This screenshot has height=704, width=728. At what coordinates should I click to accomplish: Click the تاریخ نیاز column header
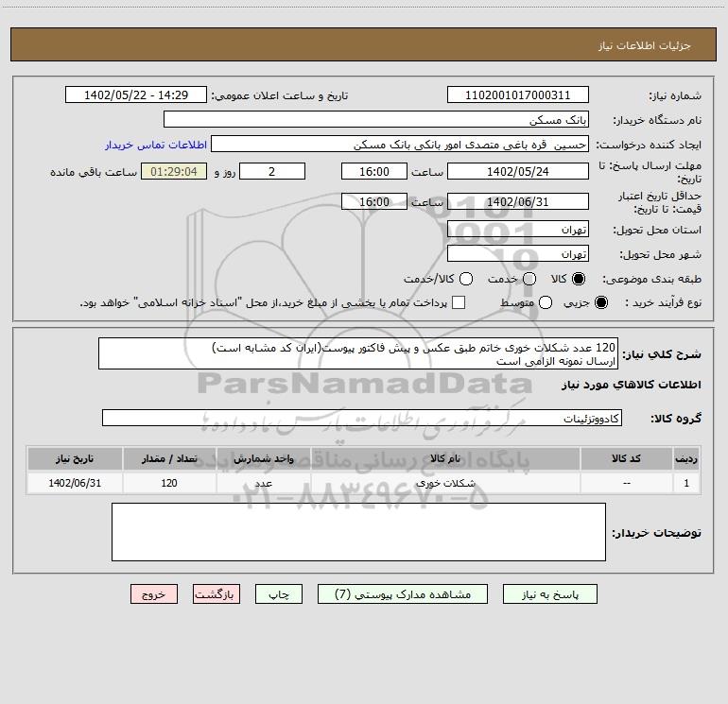75,458
